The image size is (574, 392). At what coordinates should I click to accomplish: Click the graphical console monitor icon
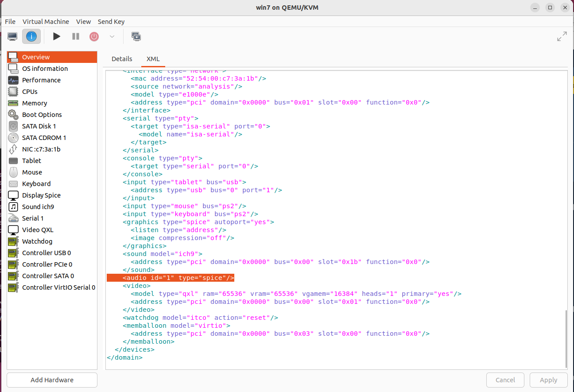(12, 36)
